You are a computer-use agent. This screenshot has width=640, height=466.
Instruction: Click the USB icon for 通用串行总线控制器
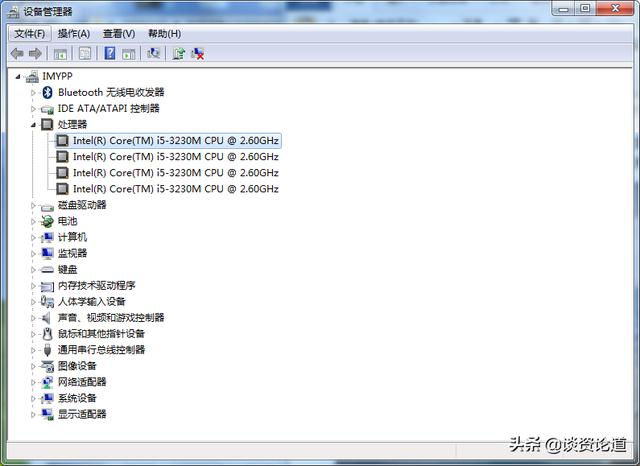[x=47, y=350]
